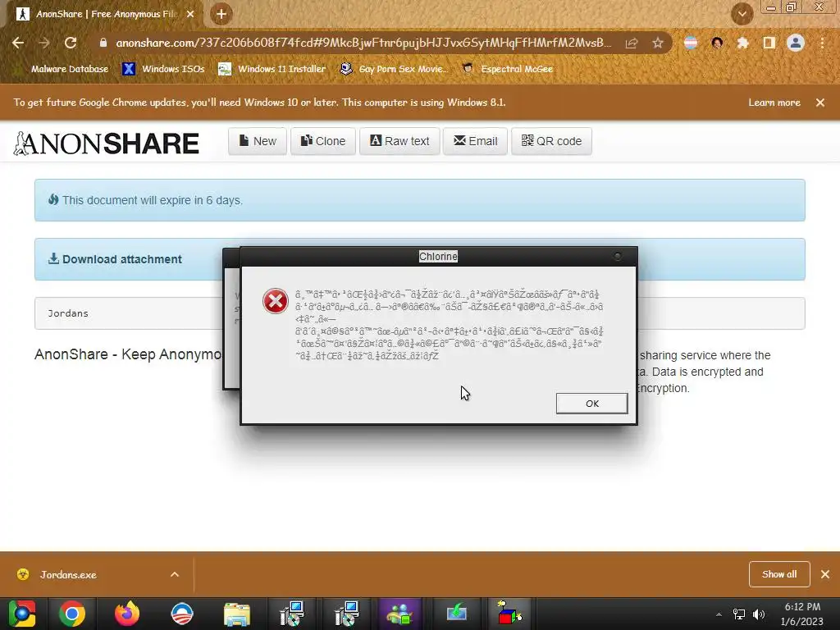840x630 pixels.
Task: Click the striped flag extension icon
Action: point(691,43)
